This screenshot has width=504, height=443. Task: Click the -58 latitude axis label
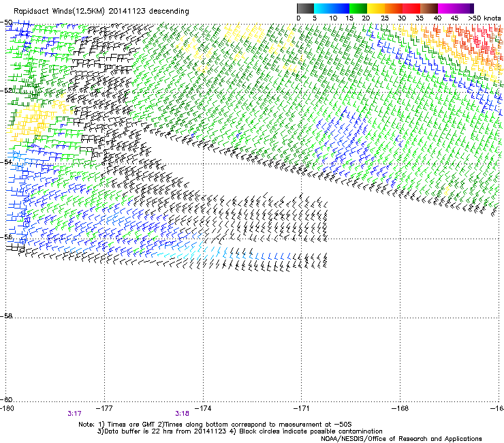[6, 316]
